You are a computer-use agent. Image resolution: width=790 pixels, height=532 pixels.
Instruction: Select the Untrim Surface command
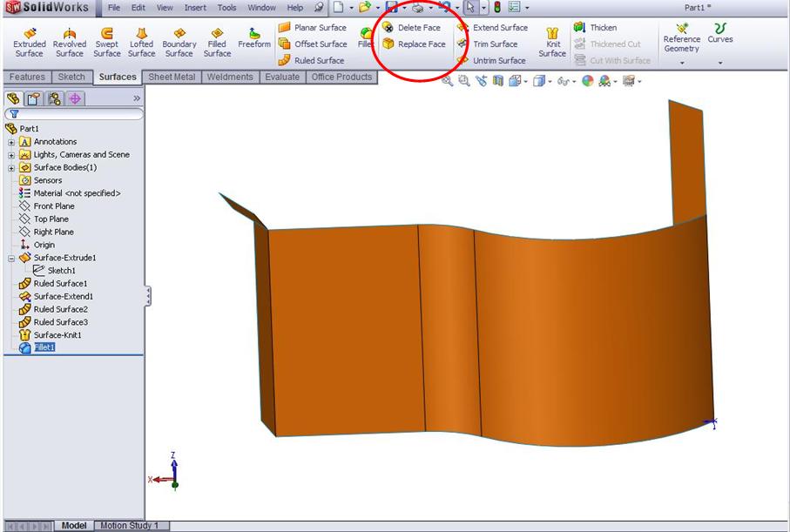coord(491,60)
